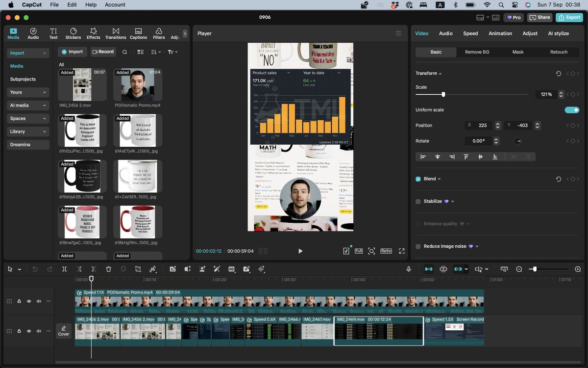Viewport: 588px width, 368px height.
Task: Open the player hamburger menu
Action: (398, 33)
